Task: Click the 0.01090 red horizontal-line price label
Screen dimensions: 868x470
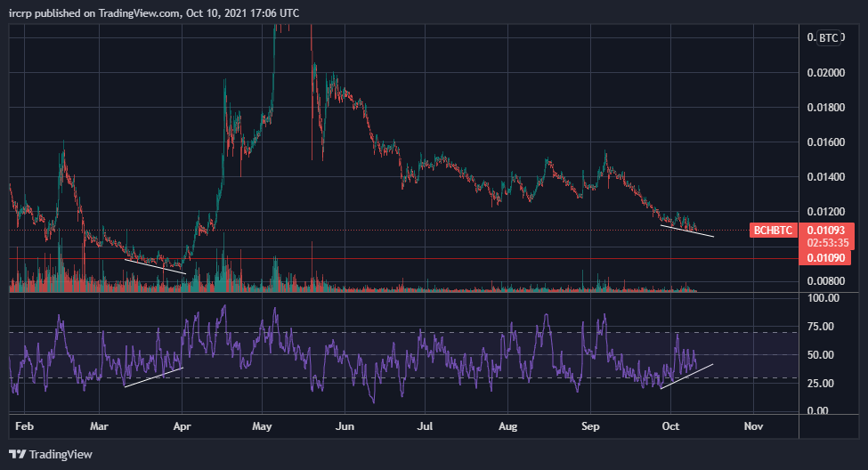Action: click(x=826, y=258)
